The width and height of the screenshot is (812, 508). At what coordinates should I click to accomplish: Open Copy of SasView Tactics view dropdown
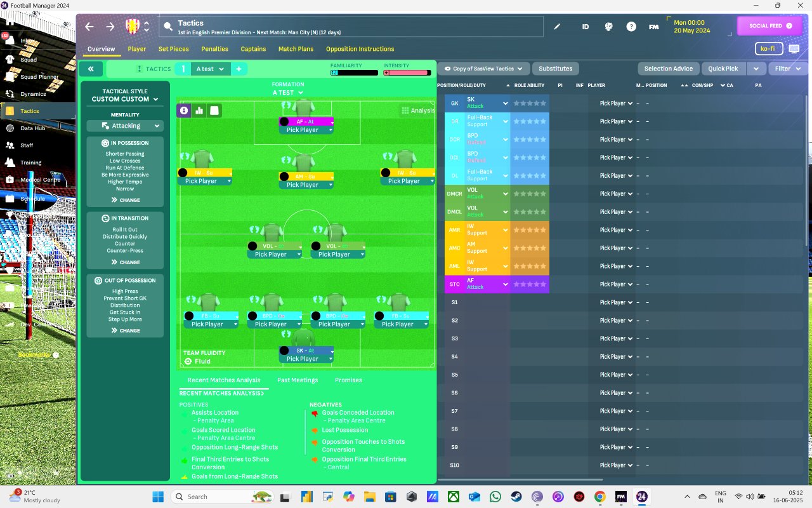483,69
